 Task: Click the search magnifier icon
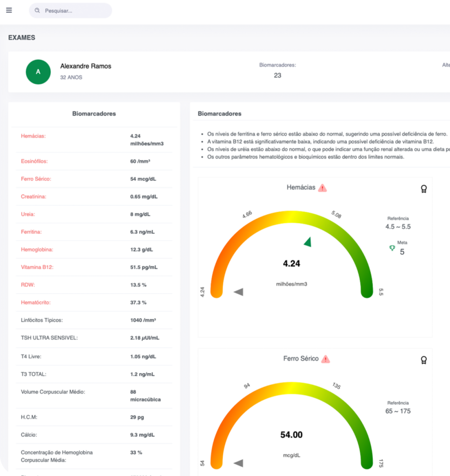coord(37,10)
